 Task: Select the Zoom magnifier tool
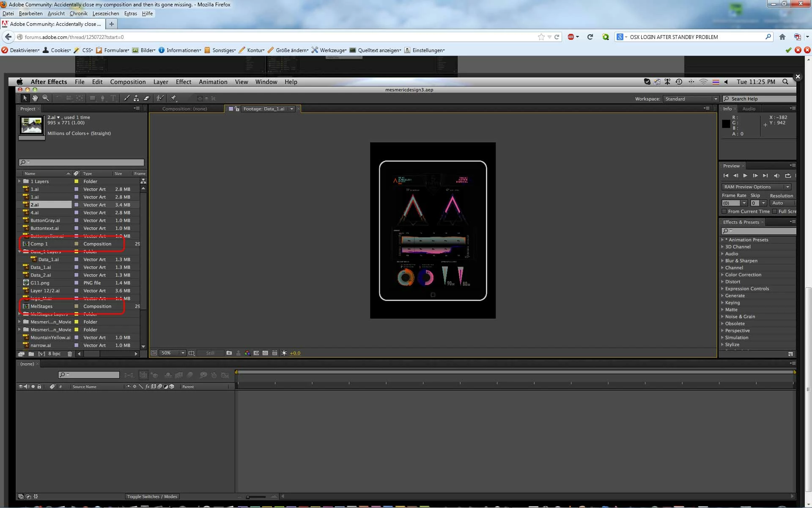click(x=46, y=98)
